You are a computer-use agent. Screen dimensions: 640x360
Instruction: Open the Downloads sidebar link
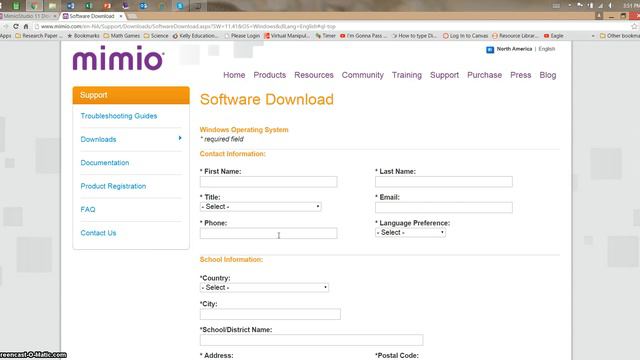tap(98, 140)
